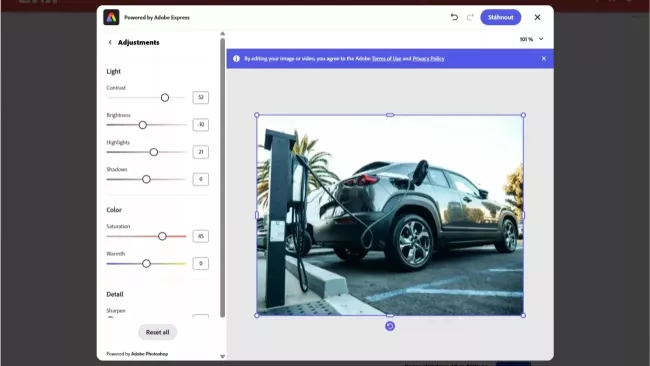
Task: Click the info icon in blue banner
Action: click(236, 58)
